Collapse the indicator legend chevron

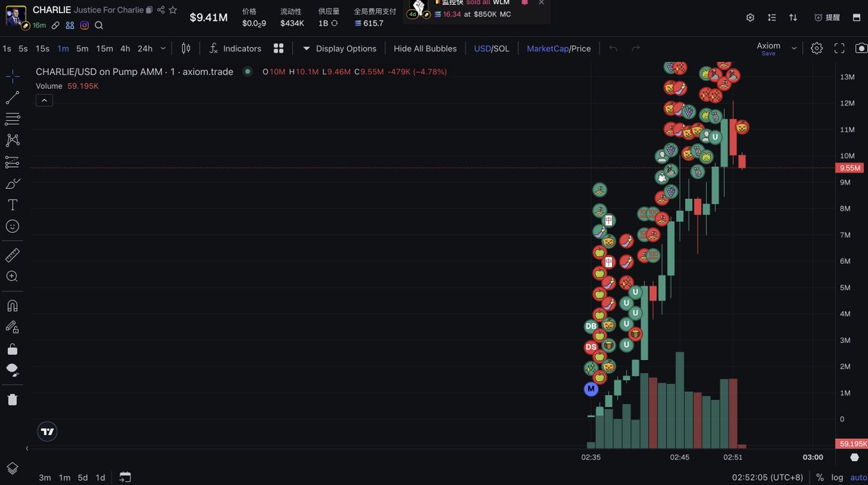point(44,100)
